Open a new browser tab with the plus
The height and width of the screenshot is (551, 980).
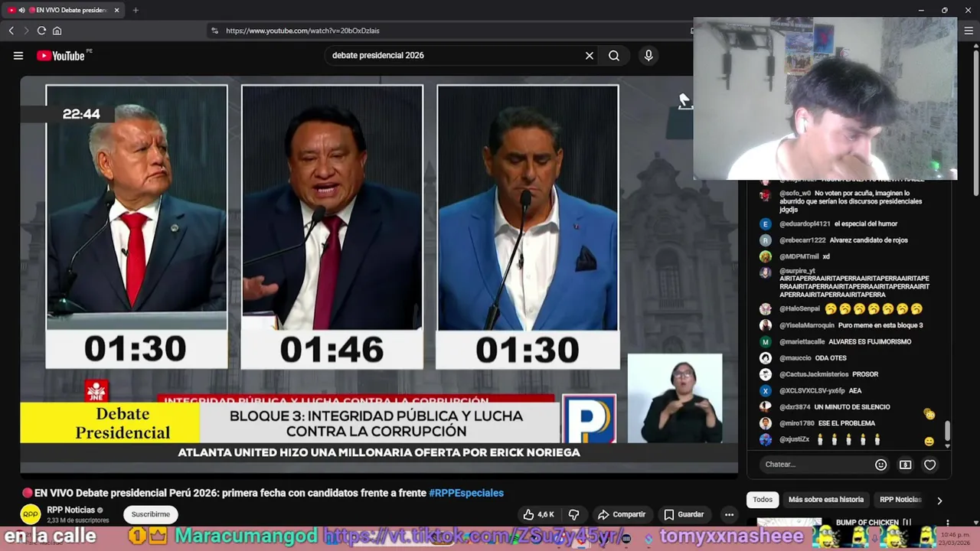pyautogui.click(x=136, y=10)
